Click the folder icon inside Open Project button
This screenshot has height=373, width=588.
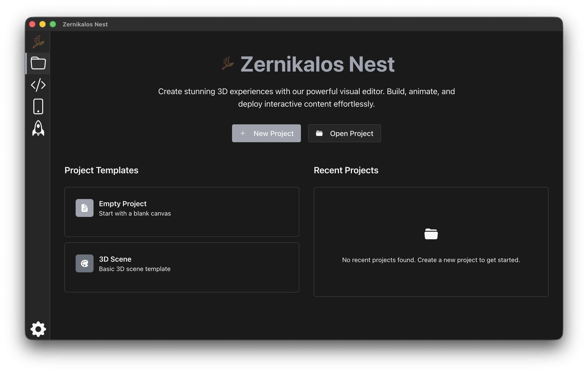pyautogui.click(x=319, y=133)
